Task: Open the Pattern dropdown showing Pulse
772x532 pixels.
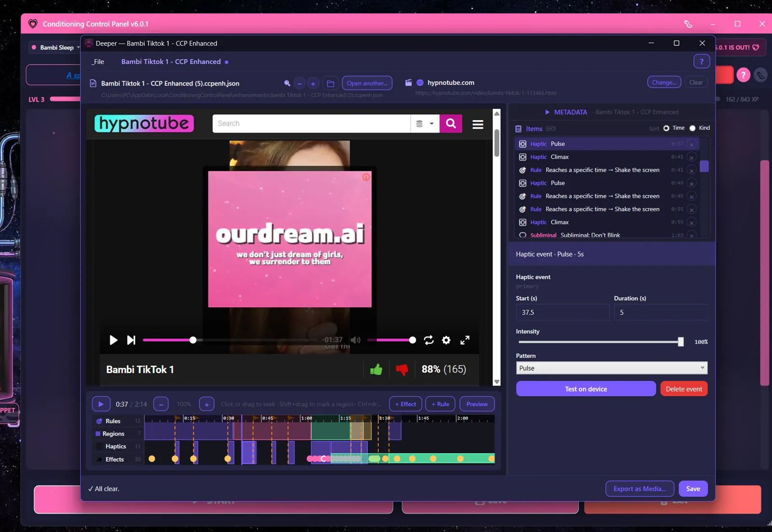Action: pyautogui.click(x=612, y=368)
